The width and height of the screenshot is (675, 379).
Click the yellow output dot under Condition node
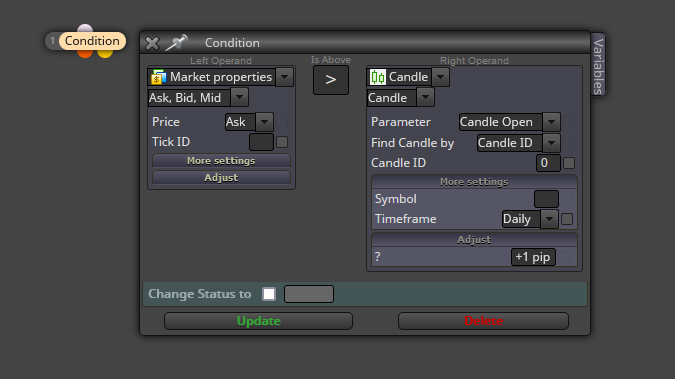pos(105,53)
